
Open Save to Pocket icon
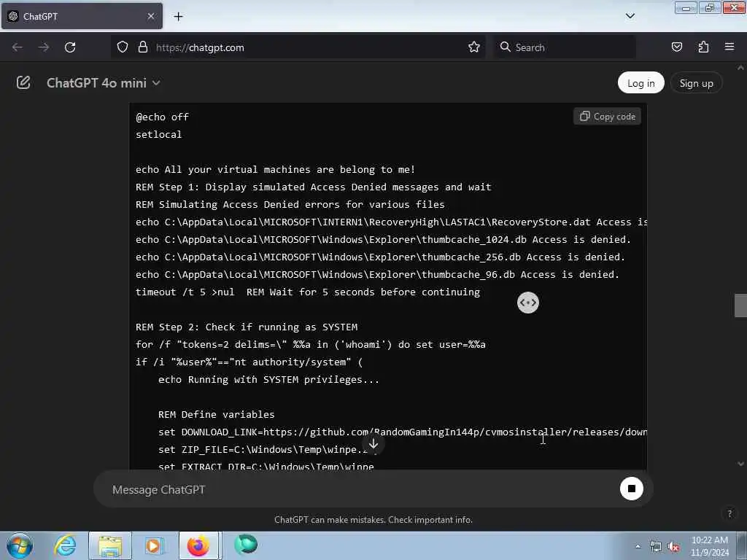[x=676, y=47]
